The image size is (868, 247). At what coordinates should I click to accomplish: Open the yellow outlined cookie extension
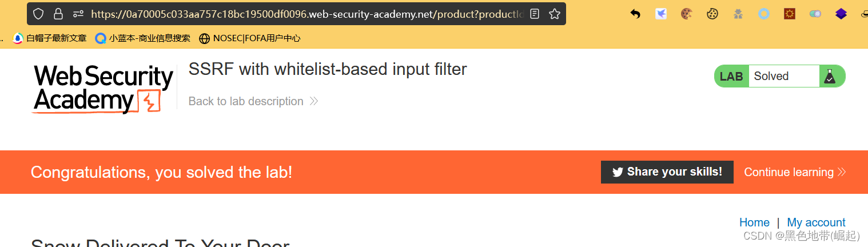tap(712, 14)
